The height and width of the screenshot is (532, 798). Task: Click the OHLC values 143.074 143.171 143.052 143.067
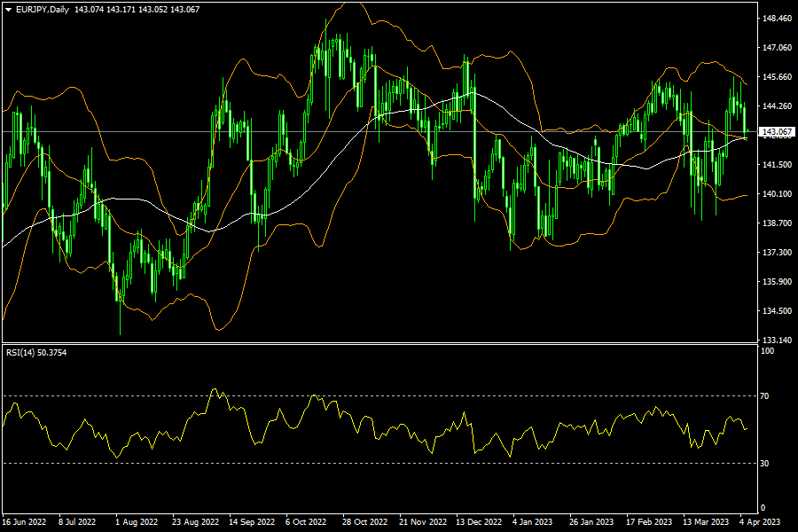137,10
